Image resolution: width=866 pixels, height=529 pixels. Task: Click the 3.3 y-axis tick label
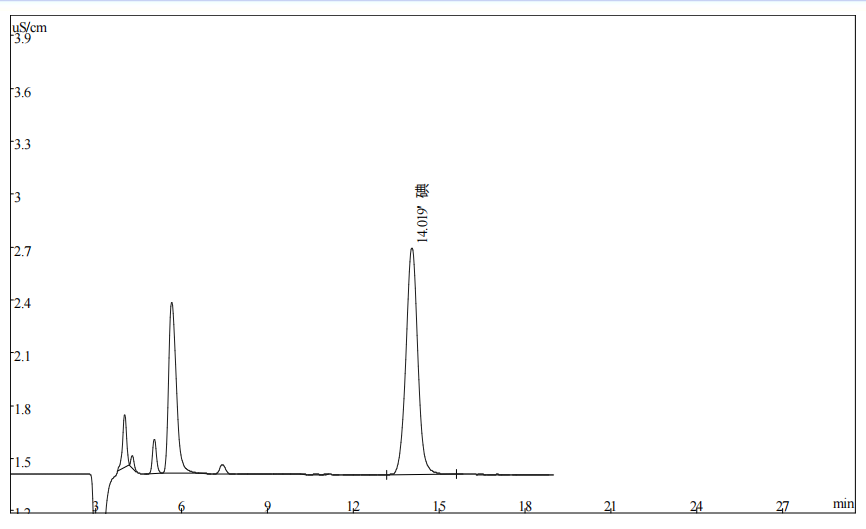click(22, 145)
